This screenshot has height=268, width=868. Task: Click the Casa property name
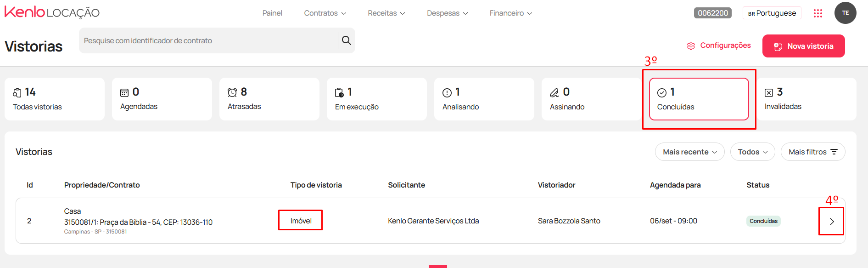pos(73,211)
